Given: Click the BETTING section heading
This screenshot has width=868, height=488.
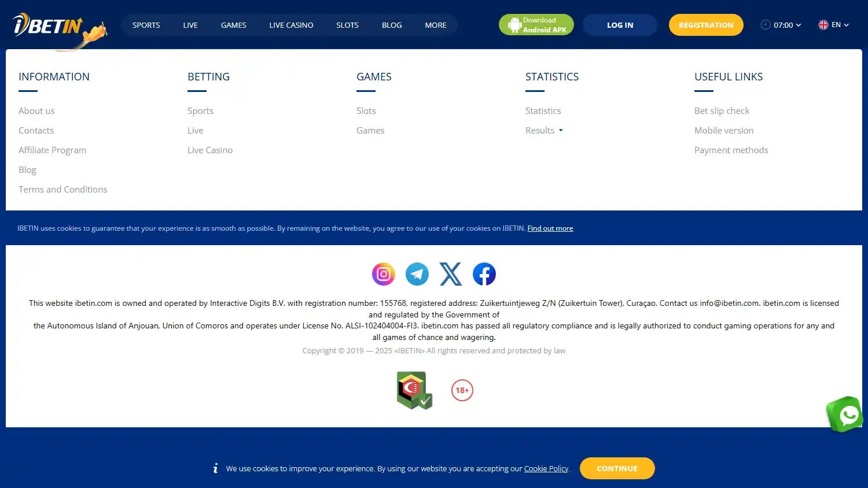Looking at the screenshot, I should pos(208,77).
